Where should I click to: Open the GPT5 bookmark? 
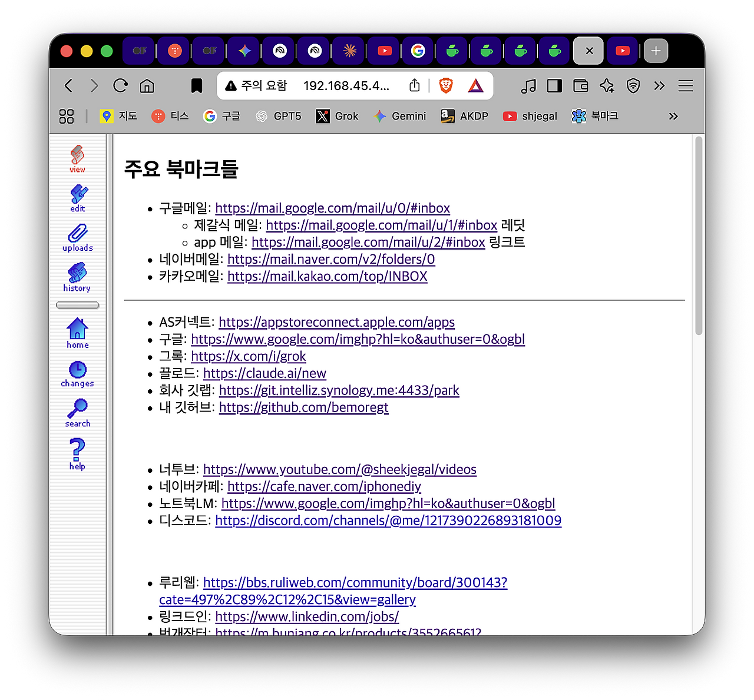click(x=278, y=116)
